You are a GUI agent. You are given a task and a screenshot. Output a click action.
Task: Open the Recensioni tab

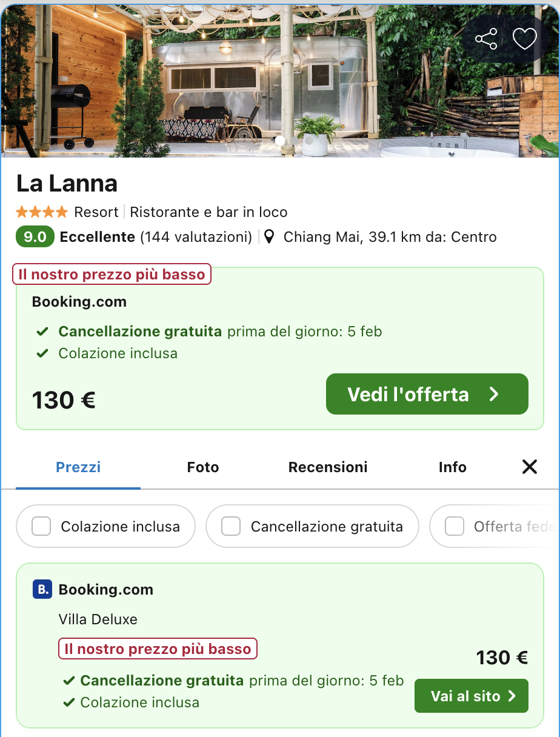327,467
